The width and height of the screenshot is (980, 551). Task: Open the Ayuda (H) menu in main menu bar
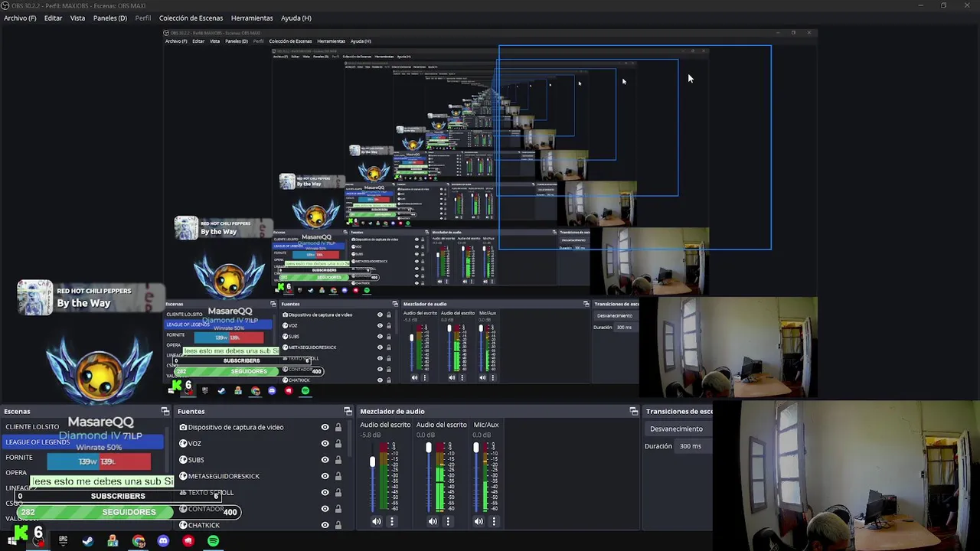(x=296, y=18)
